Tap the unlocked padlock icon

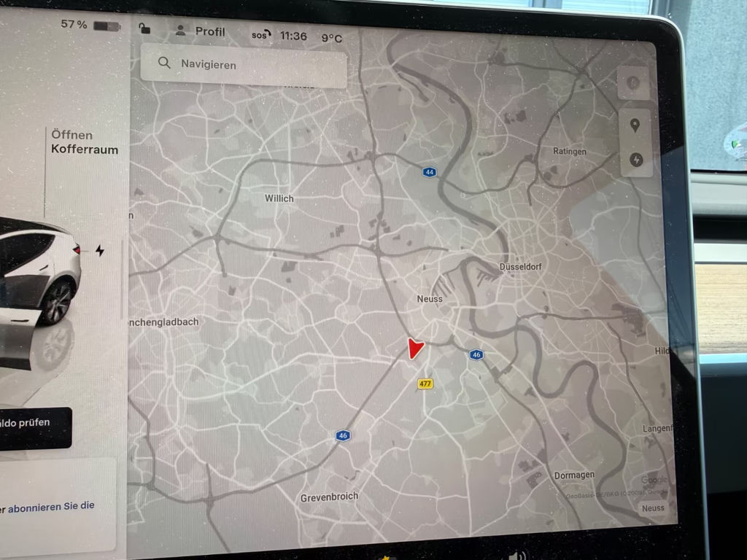(144, 29)
